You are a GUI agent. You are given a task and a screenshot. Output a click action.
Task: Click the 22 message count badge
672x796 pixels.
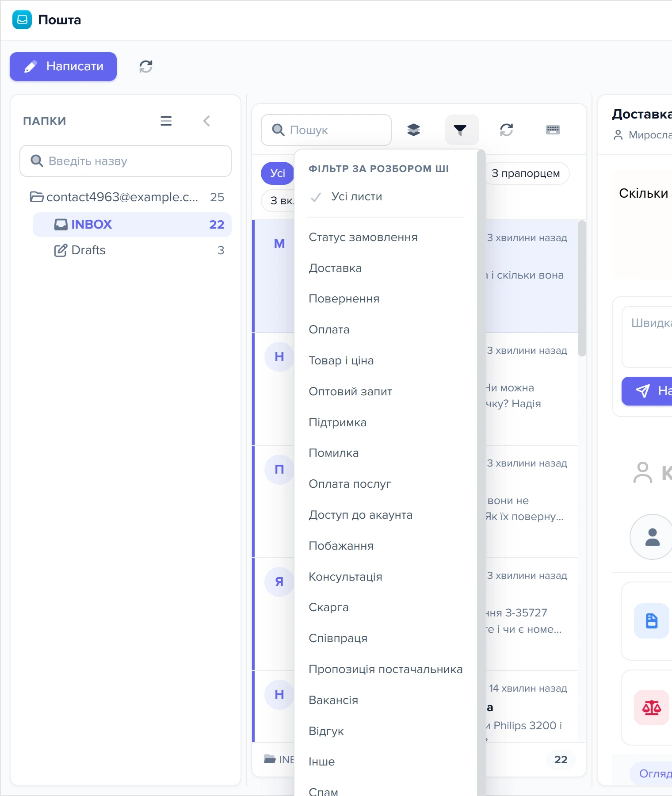561,760
